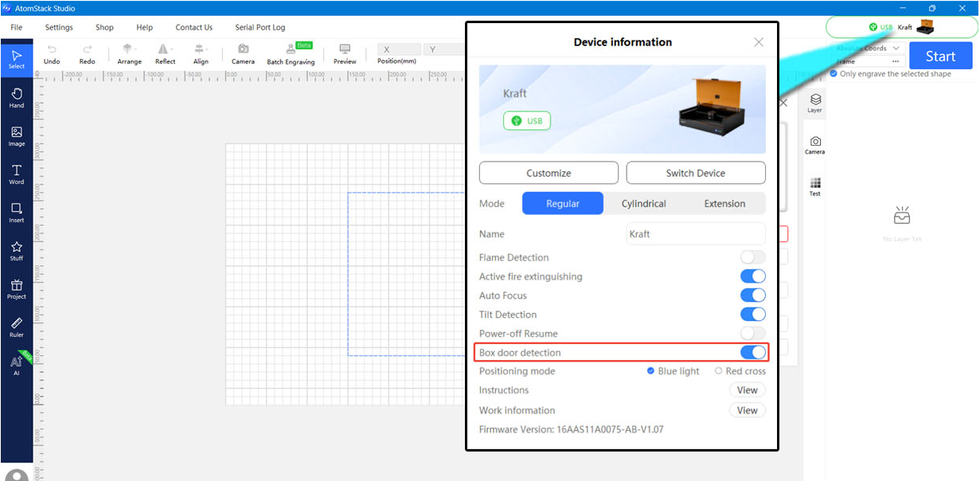Open Camera from the top toolbar
Viewport: 980px width, 481px height.
[x=243, y=54]
